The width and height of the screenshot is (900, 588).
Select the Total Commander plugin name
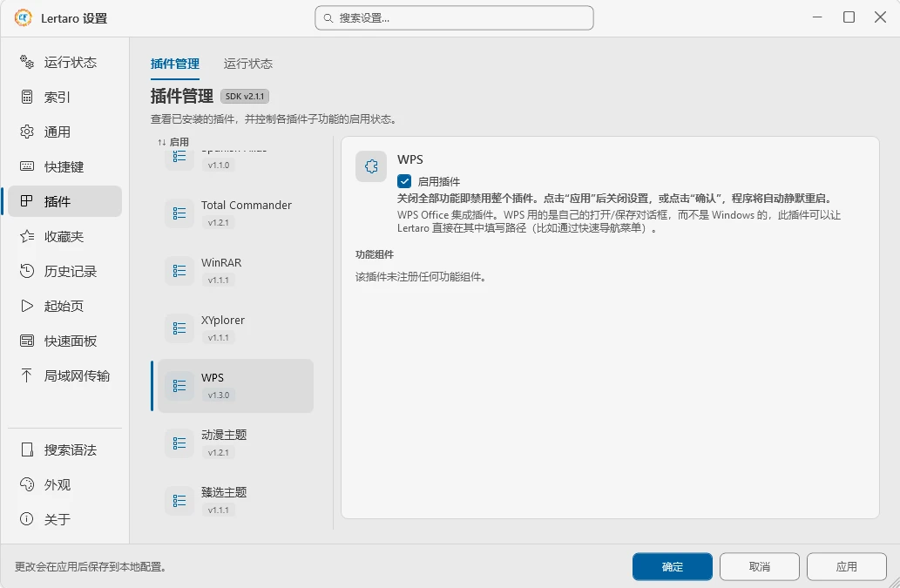(x=247, y=205)
